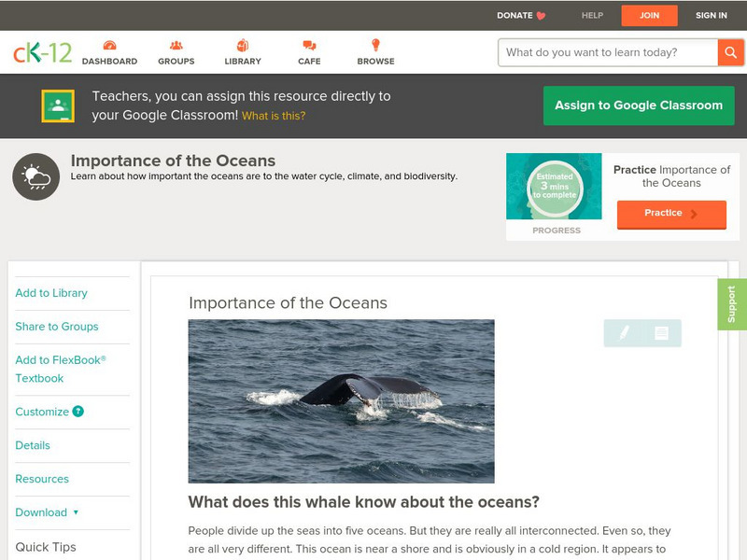Viewport: 747px width, 560px height.
Task: Click the Donate heart icon
Action: pos(541,16)
